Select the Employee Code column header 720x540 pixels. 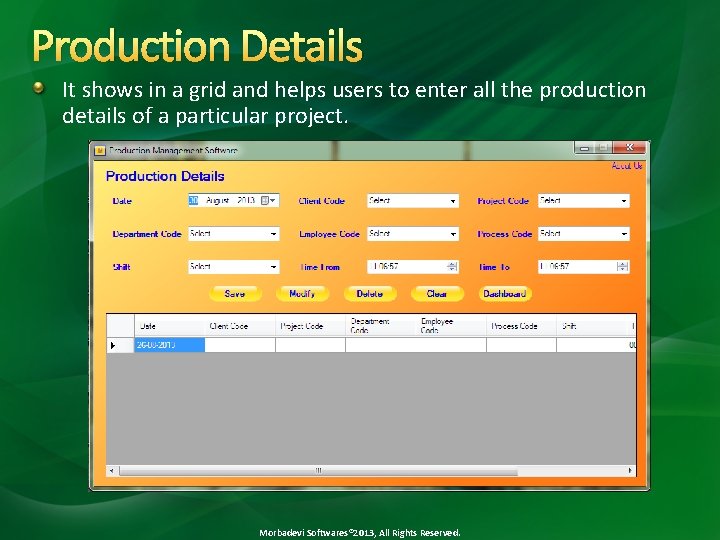[x=451, y=326]
